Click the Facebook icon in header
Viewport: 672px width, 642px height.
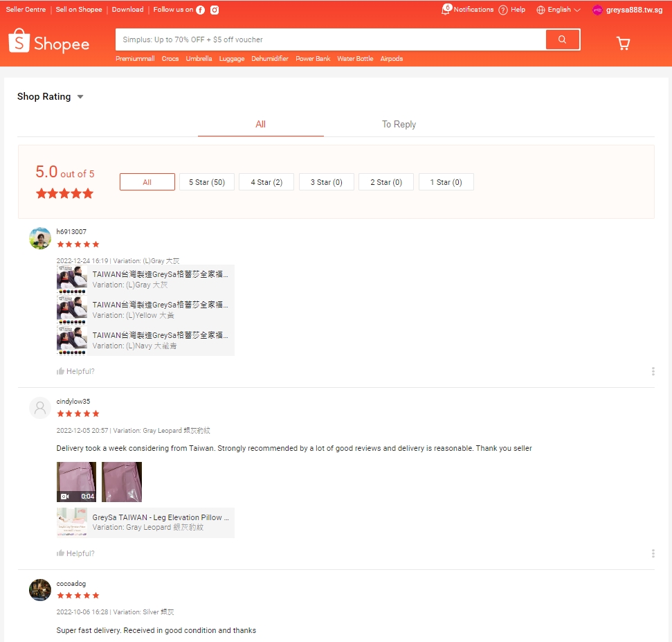(x=200, y=10)
